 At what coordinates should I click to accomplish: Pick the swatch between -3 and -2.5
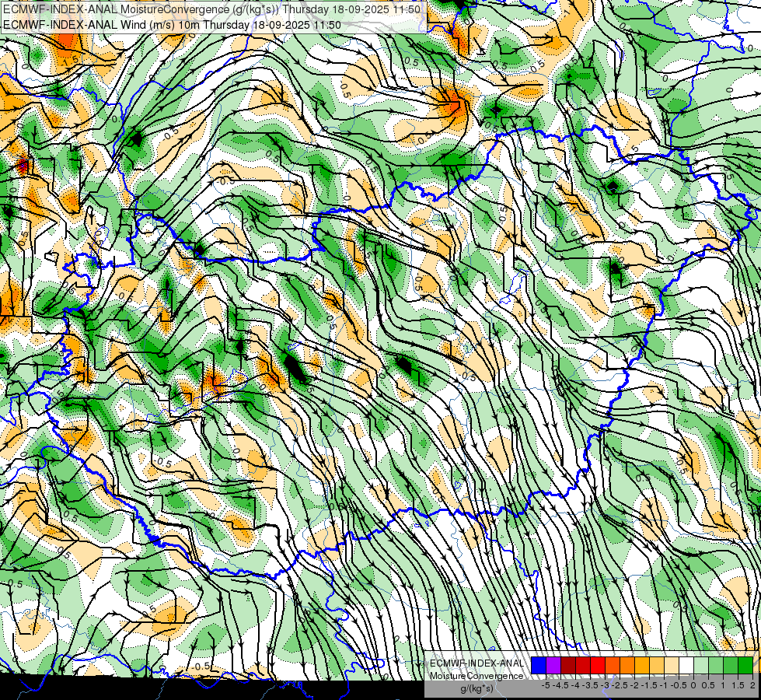613,665
